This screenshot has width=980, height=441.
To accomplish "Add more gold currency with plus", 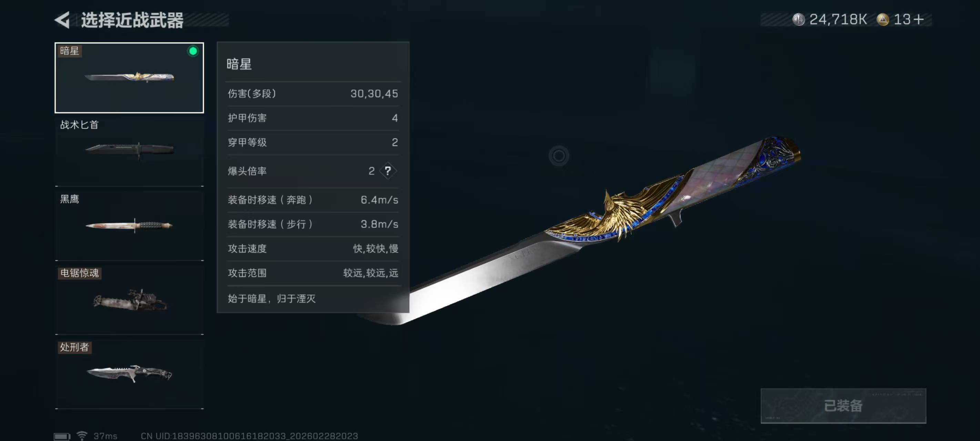I will pyautogui.click(x=918, y=19).
